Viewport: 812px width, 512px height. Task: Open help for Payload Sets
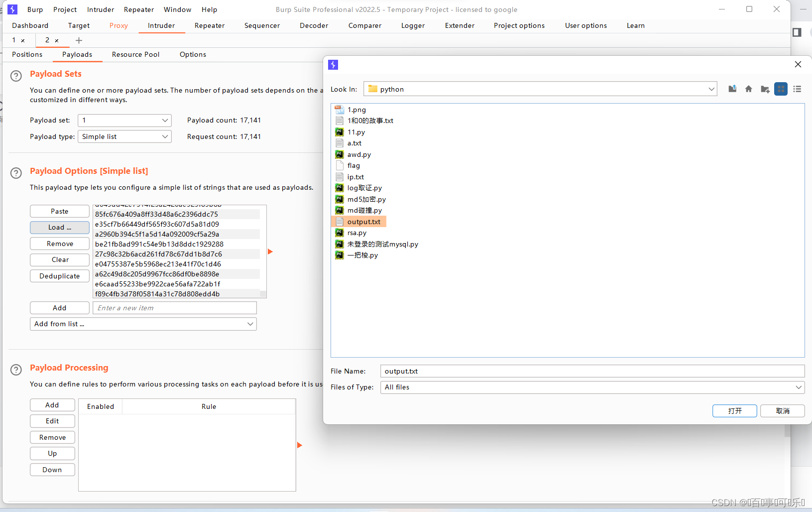[16, 76]
